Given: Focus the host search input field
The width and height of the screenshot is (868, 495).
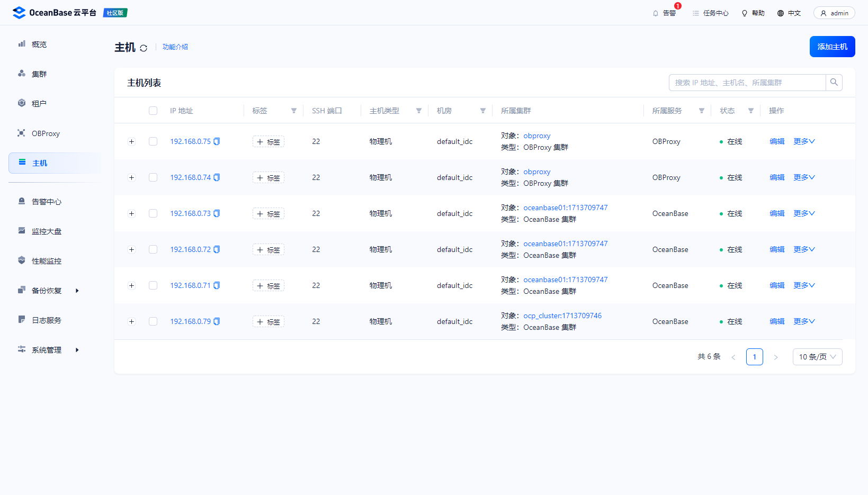Looking at the screenshot, I should point(747,83).
